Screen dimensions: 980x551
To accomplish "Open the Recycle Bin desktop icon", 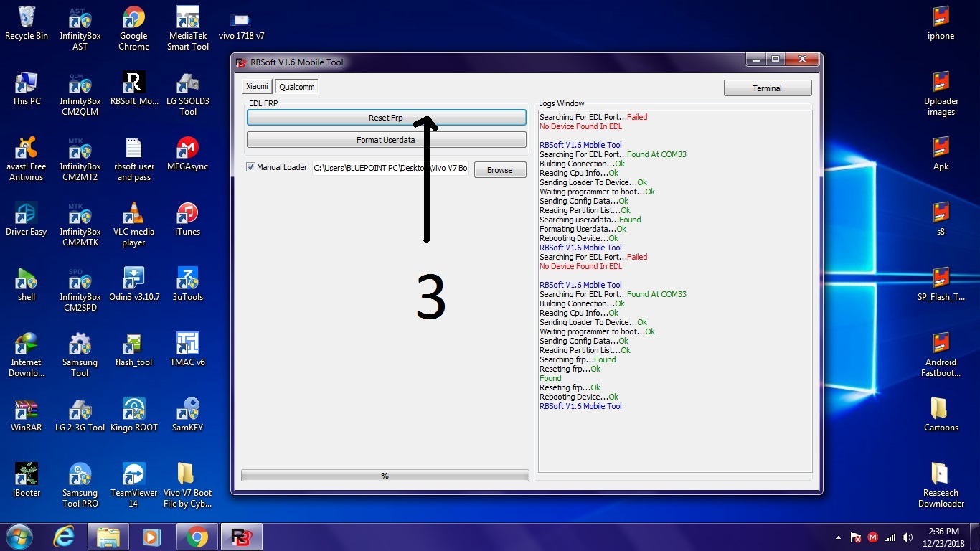I will [x=27, y=22].
